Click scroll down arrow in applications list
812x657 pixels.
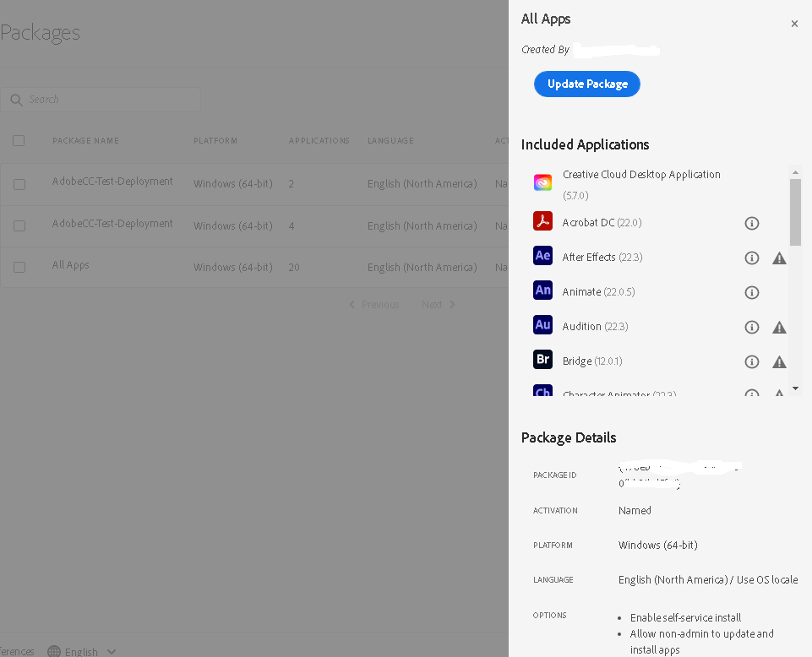tap(795, 388)
